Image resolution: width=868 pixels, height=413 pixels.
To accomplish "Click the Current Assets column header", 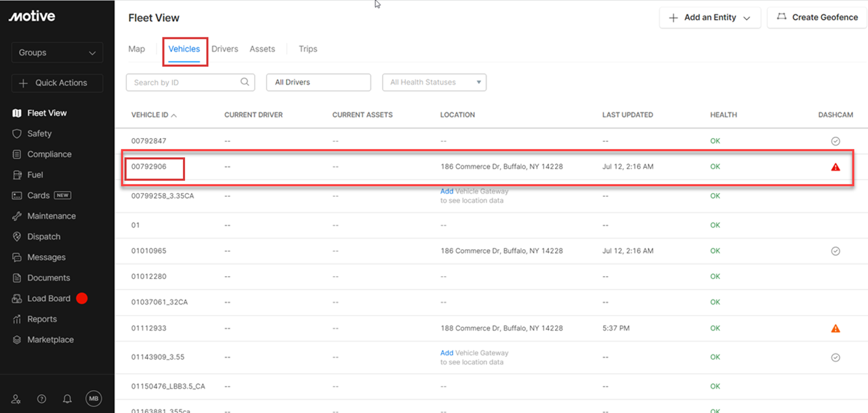I will click(x=363, y=115).
